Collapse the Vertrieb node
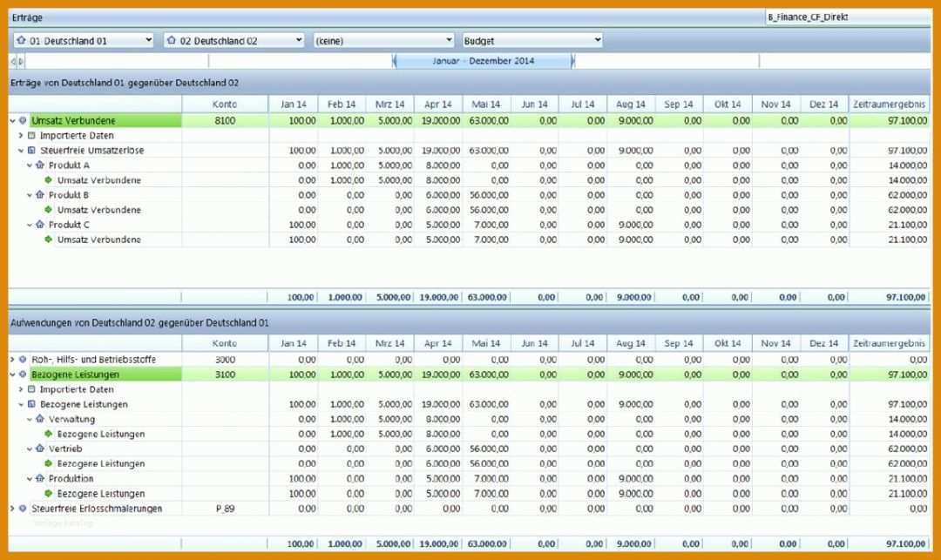 (30, 449)
